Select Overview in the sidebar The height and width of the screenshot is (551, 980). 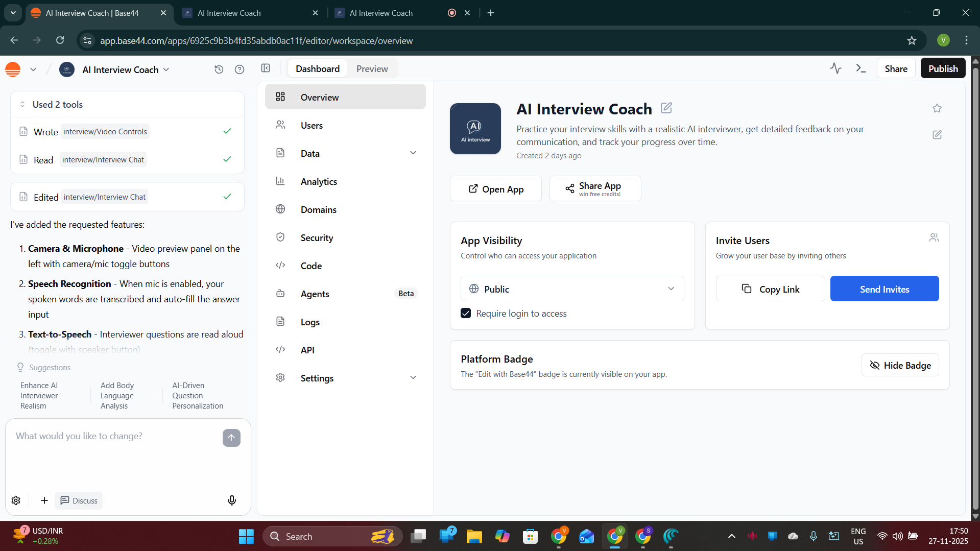[345, 97]
